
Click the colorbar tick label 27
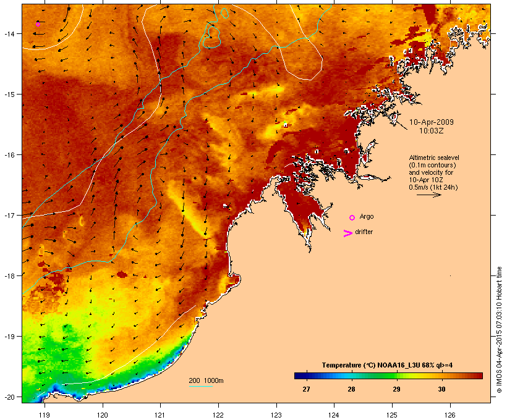click(x=306, y=389)
